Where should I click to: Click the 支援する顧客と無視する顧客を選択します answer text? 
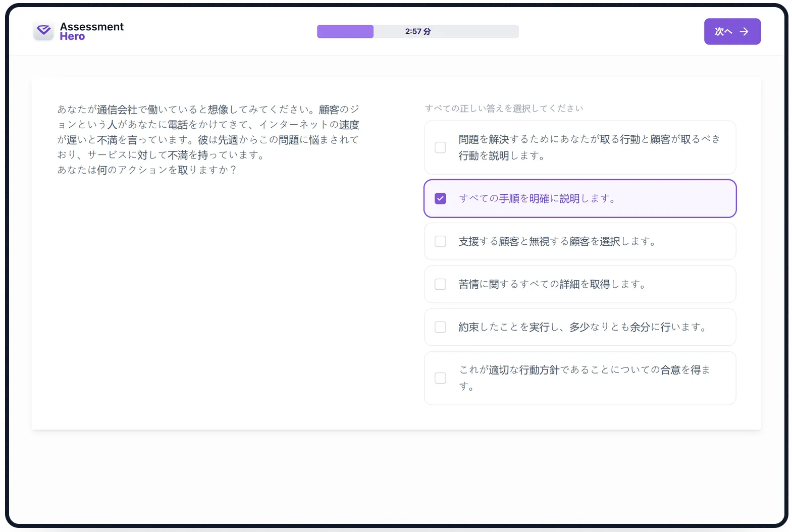[557, 241]
